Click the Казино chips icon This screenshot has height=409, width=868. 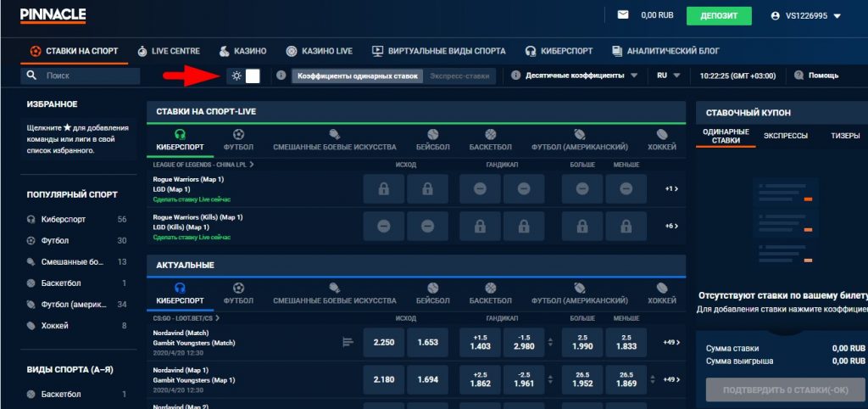pos(224,51)
